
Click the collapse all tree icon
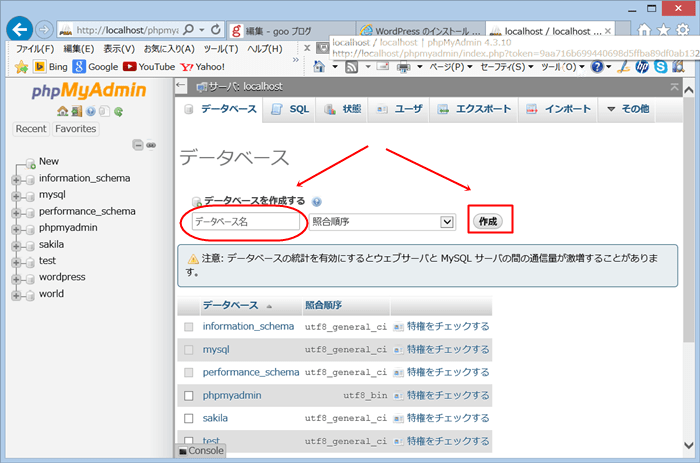(138, 145)
